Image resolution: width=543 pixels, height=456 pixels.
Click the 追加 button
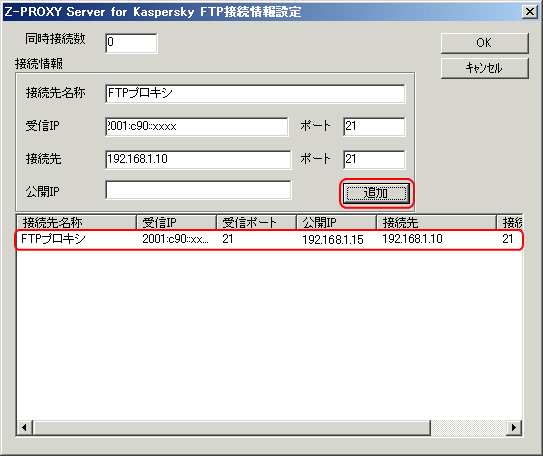click(376, 193)
